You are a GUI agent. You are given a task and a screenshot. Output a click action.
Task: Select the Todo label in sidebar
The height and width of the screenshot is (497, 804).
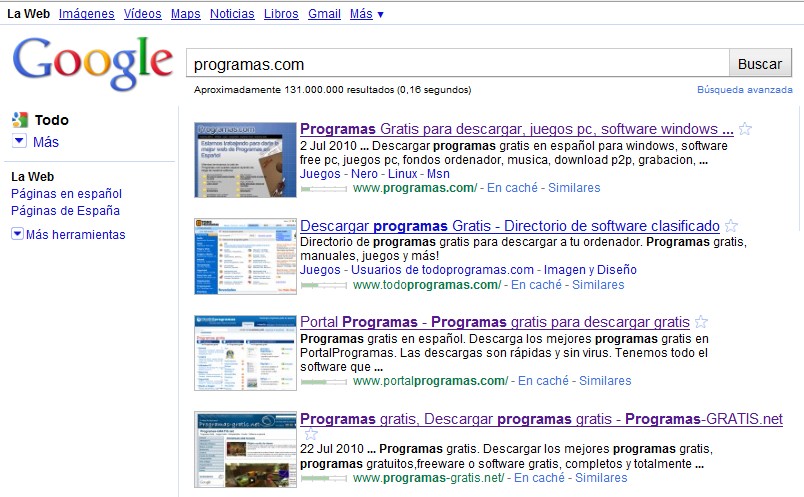click(51, 120)
